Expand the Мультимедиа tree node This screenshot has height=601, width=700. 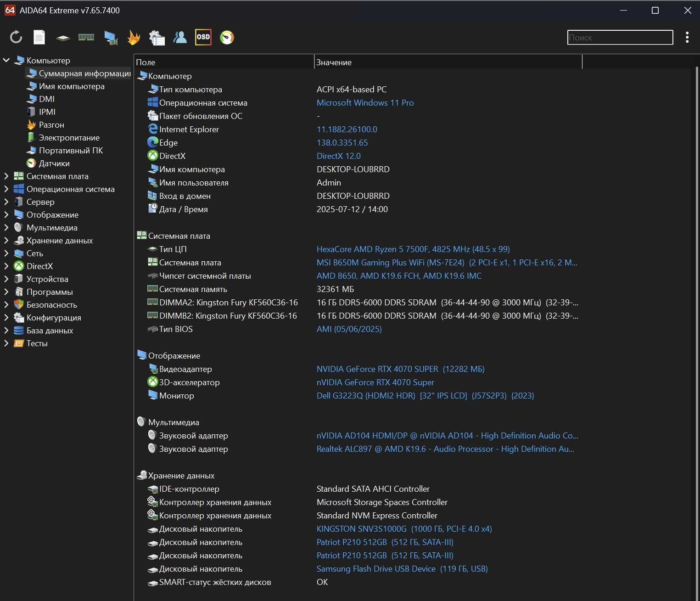coord(6,228)
